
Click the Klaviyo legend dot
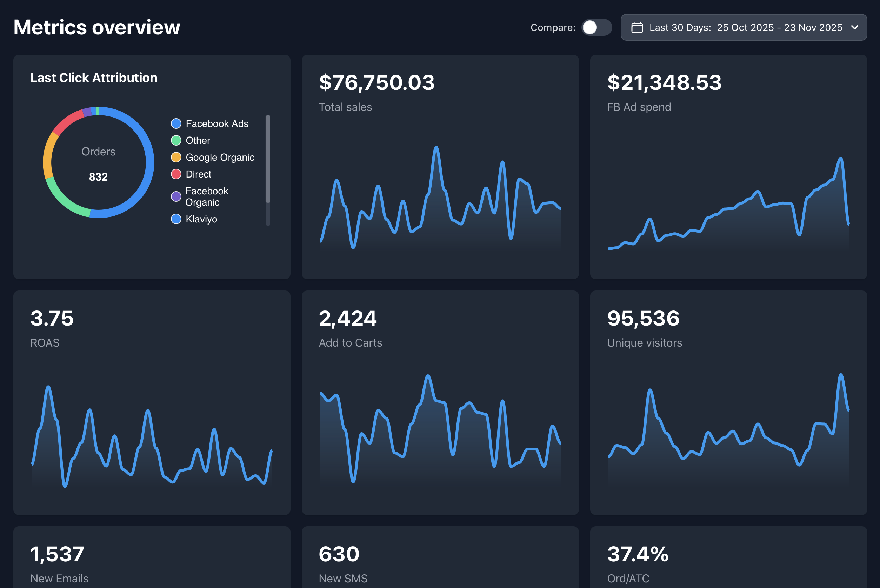pyautogui.click(x=176, y=219)
